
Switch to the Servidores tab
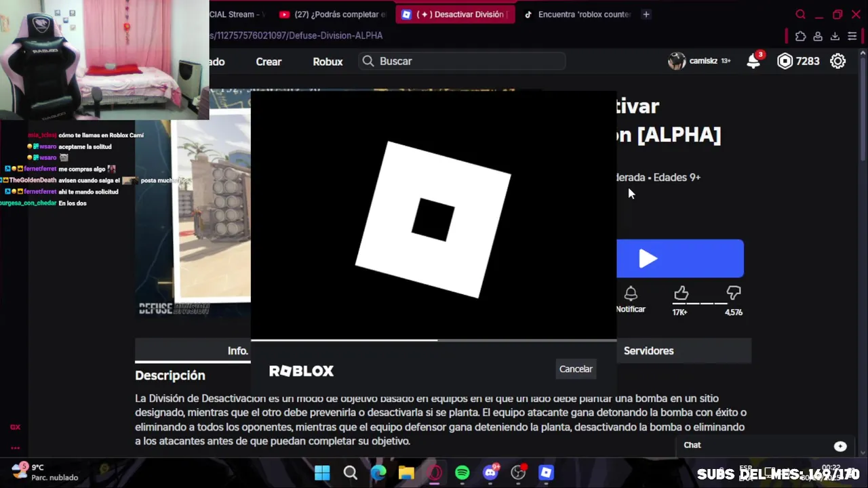(x=648, y=350)
